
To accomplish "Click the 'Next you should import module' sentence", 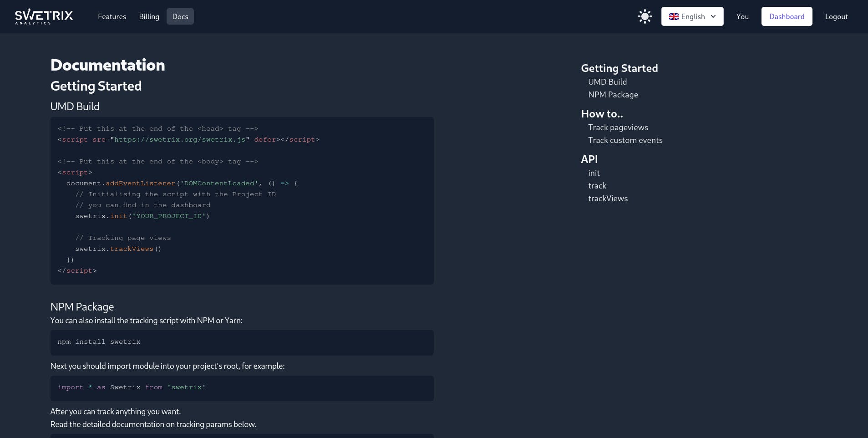I will (167, 366).
